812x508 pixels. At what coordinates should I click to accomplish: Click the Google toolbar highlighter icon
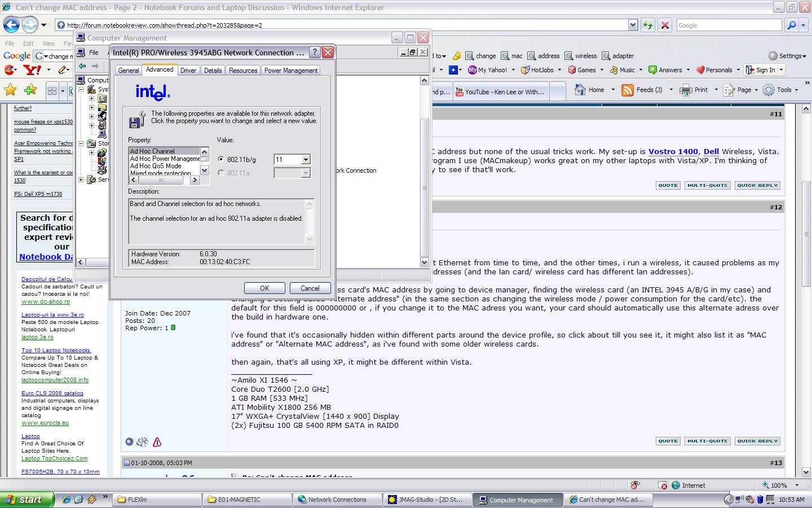point(457,56)
